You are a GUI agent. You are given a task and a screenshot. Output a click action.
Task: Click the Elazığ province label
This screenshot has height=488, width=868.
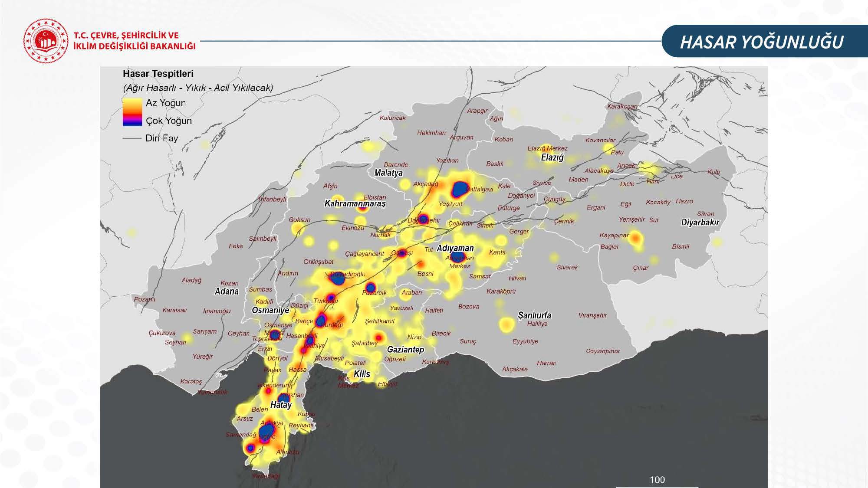click(x=552, y=157)
